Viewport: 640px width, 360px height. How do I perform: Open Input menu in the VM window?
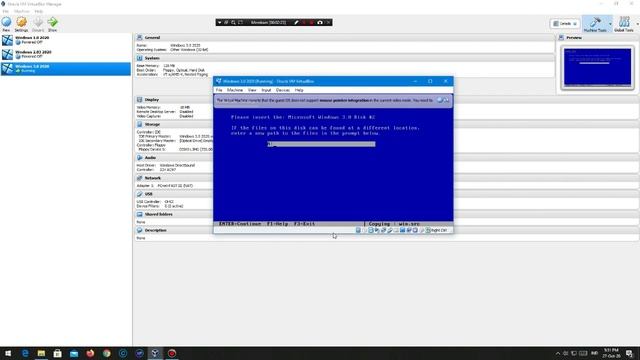click(267, 90)
